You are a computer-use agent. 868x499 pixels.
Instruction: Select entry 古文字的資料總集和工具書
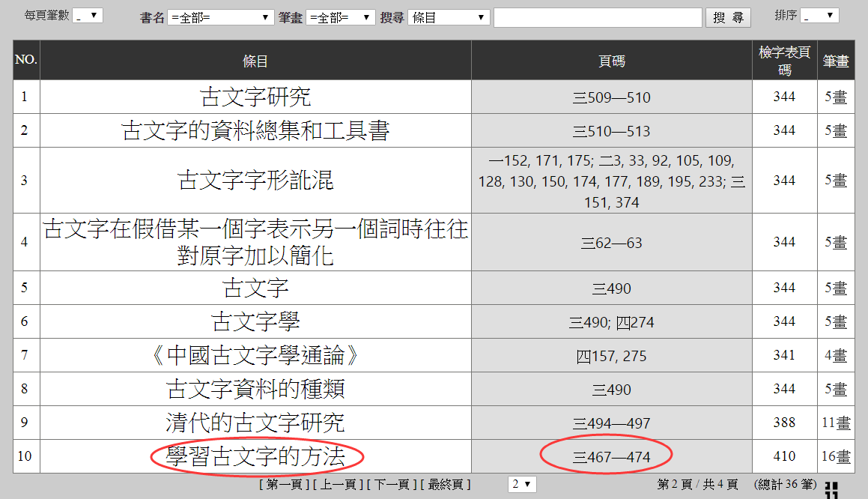tap(255, 130)
